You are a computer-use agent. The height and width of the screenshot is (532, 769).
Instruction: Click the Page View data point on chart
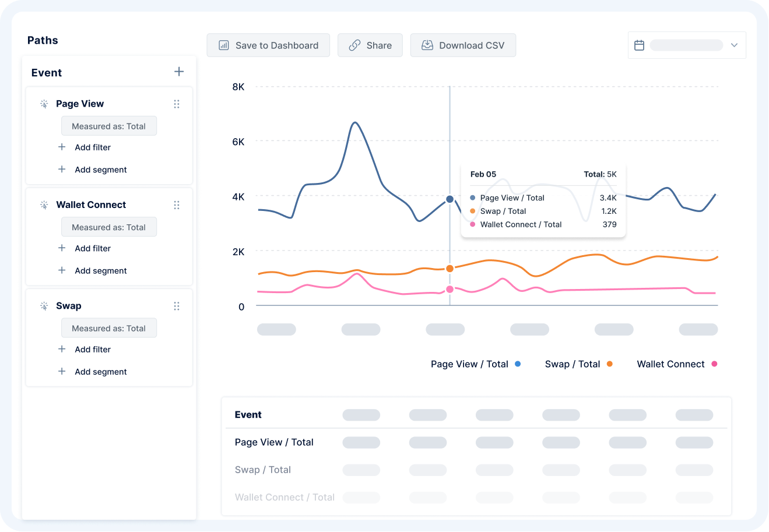[450, 199]
